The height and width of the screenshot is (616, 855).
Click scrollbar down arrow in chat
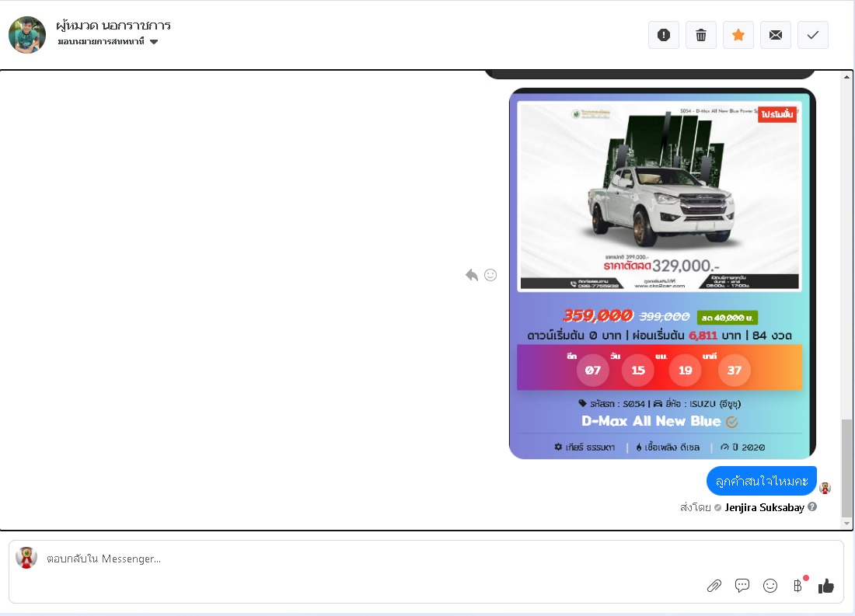846,524
